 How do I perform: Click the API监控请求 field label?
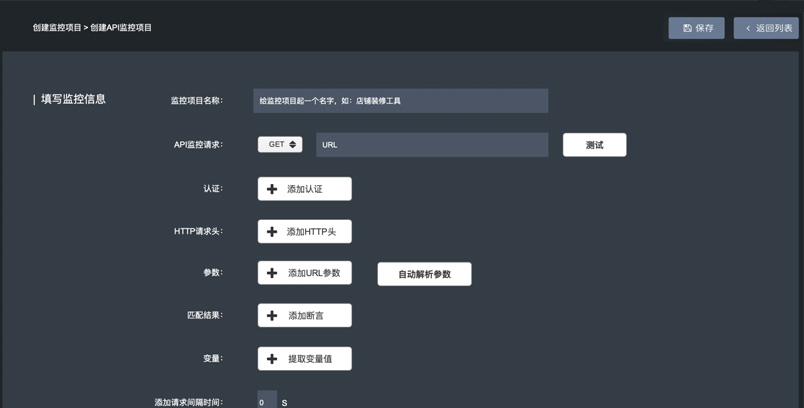198,145
